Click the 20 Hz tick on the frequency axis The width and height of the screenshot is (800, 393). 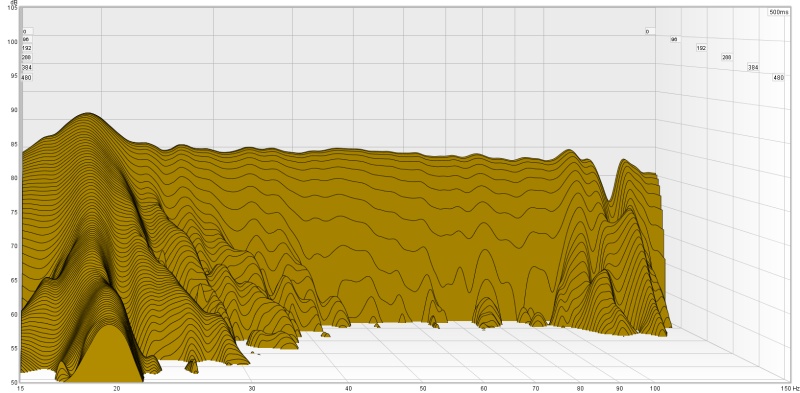(116, 388)
